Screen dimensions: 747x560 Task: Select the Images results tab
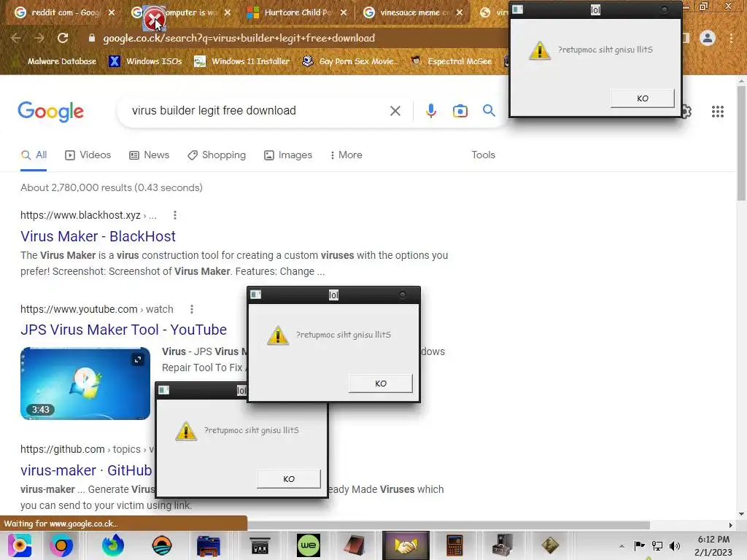[x=287, y=155]
